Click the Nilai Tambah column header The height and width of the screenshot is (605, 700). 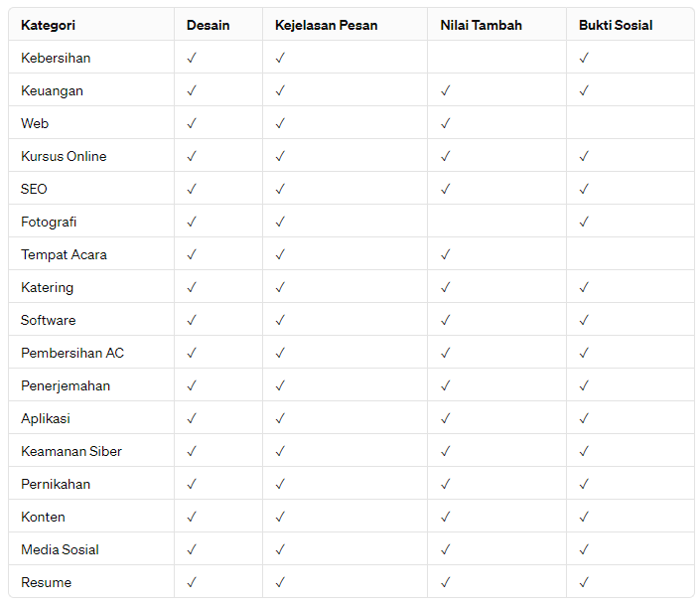(x=481, y=25)
